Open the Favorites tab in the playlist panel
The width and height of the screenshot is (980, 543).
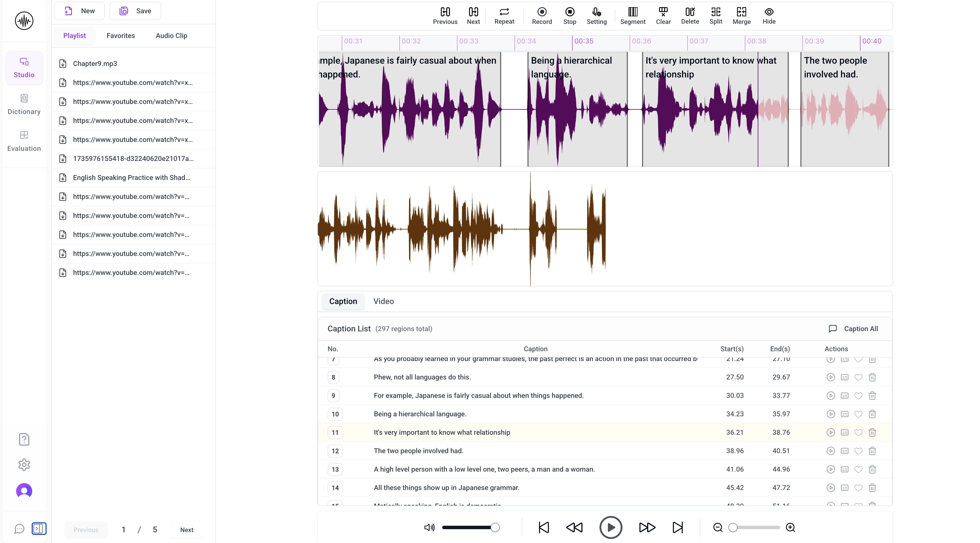point(121,35)
